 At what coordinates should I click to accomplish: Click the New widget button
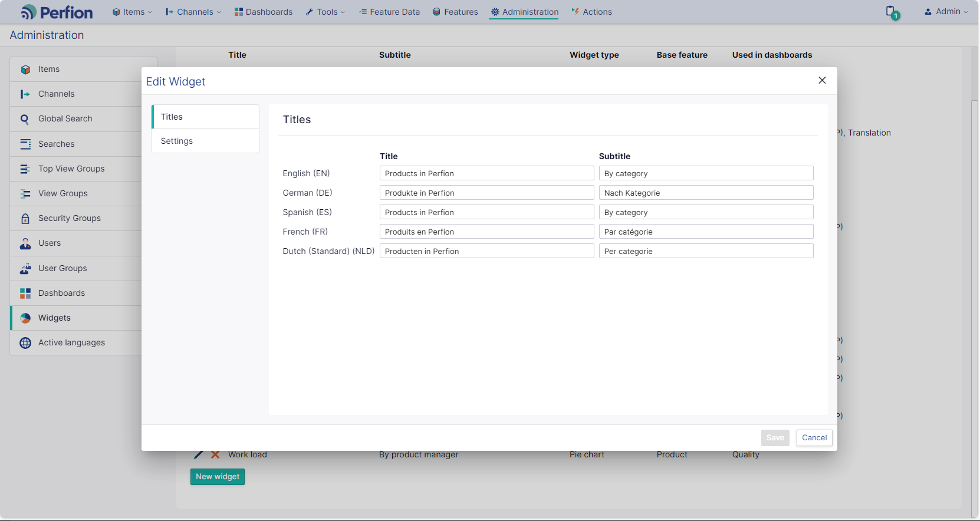[x=218, y=477]
